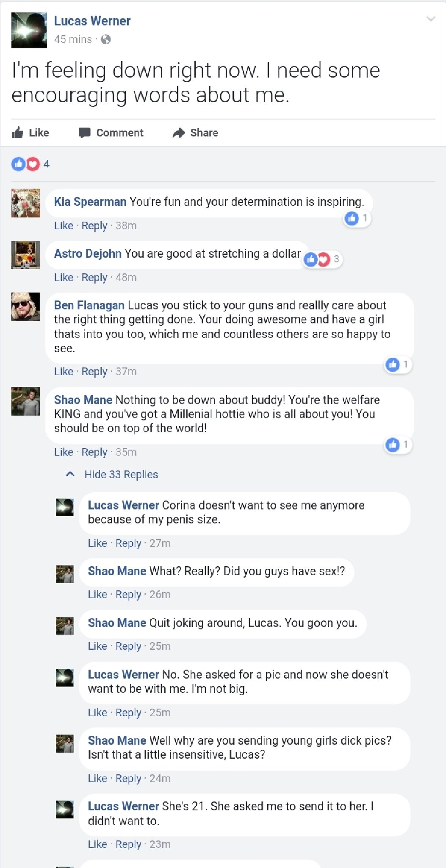This screenshot has height=868, width=446.
Task: Like Shao Mane's welfare KING comment
Action: 64,452
